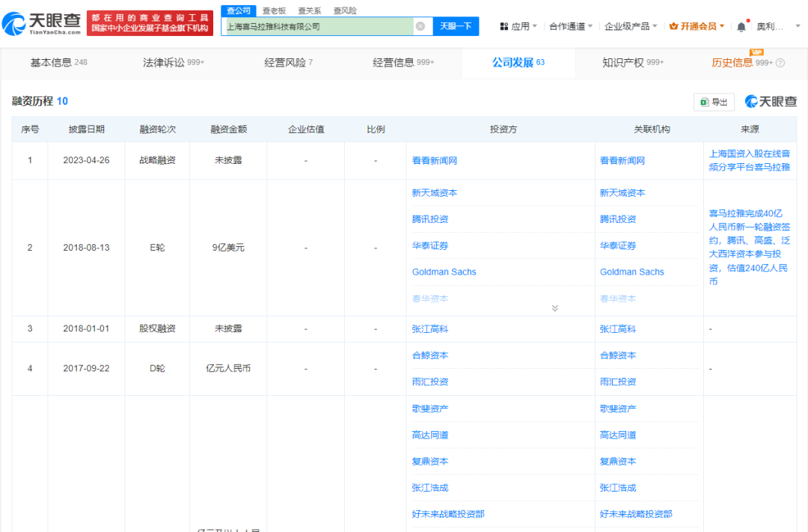
Task: Open investor Goldman Sachs
Action: 444,272
